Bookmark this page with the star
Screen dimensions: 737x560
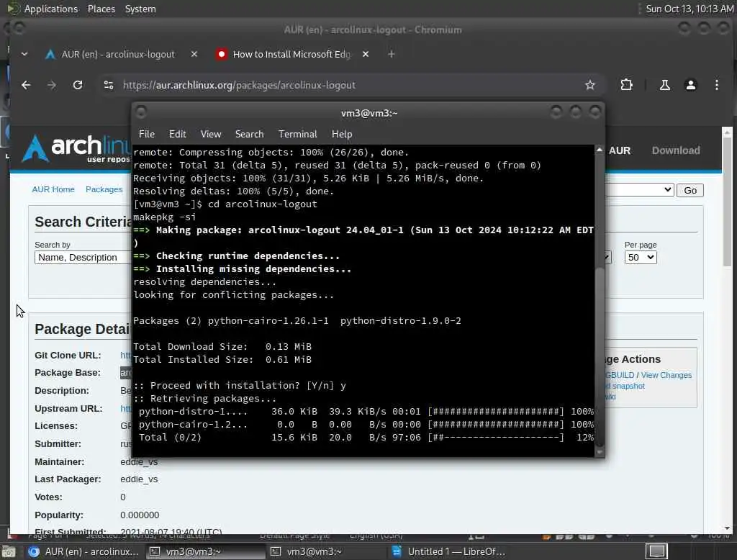[590, 85]
